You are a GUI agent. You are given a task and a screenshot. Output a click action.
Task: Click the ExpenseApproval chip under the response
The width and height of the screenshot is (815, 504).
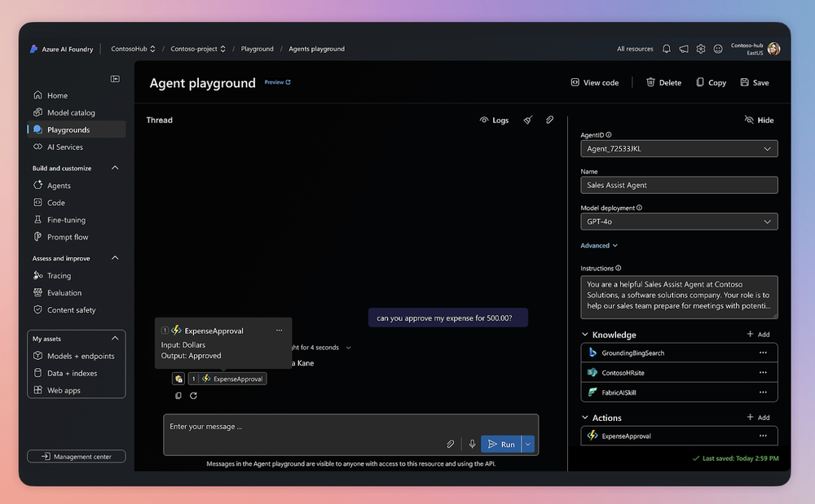[x=227, y=379]
